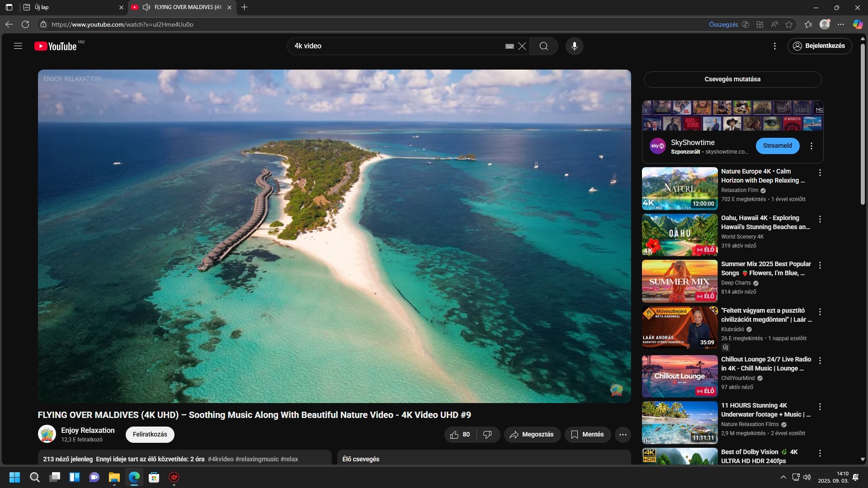Image resolution: width=868 pixels, height=488 pixels.
Task: Open the Edge Settings and more menu
Action: point(840,24)
